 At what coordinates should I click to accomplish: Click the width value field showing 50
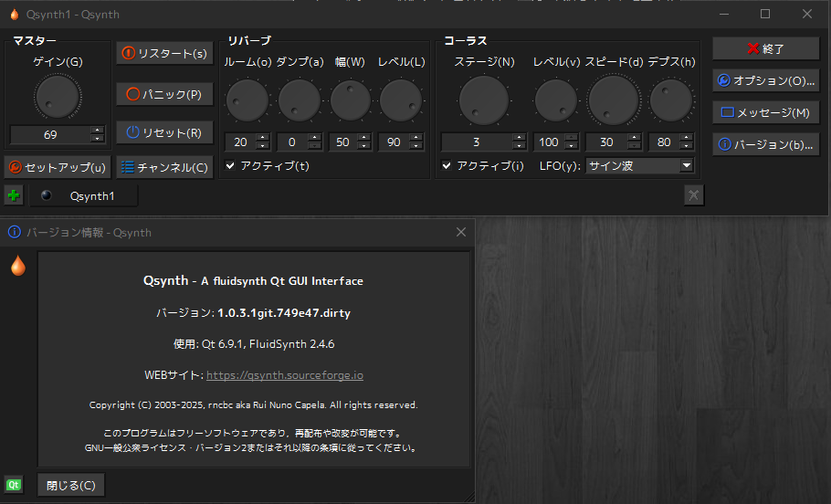tap(342, 142)
